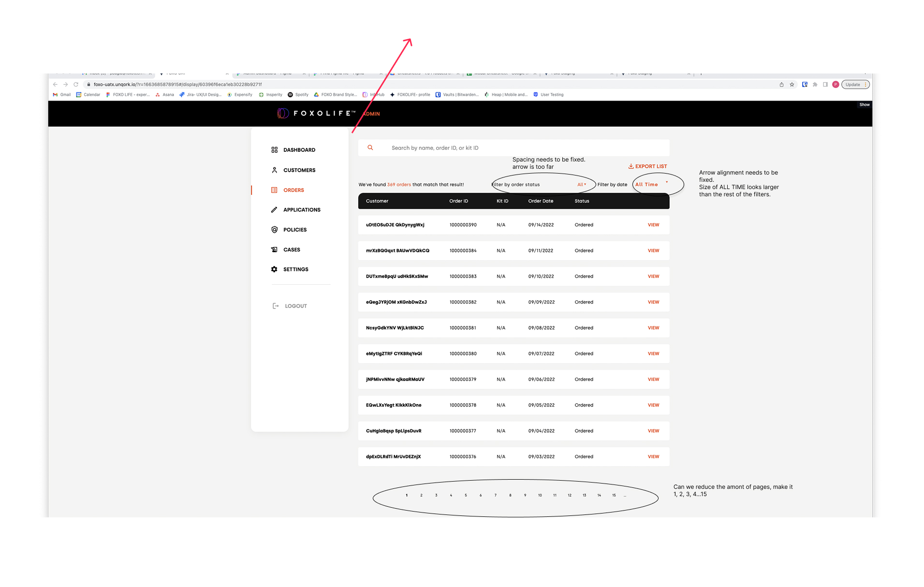Open the extensions puzzle icon
Image resolution: width=924 pixels, height=587 pixels.
tap(815, 85)
